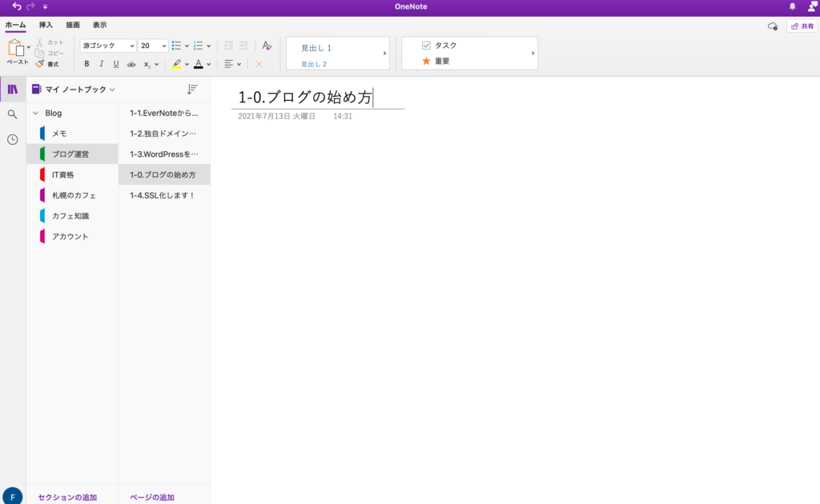Image resolution: width=820 pixels, height=504 pixels.
Task: Open the search pane with magnifier icon
Action: click(13, 114)
